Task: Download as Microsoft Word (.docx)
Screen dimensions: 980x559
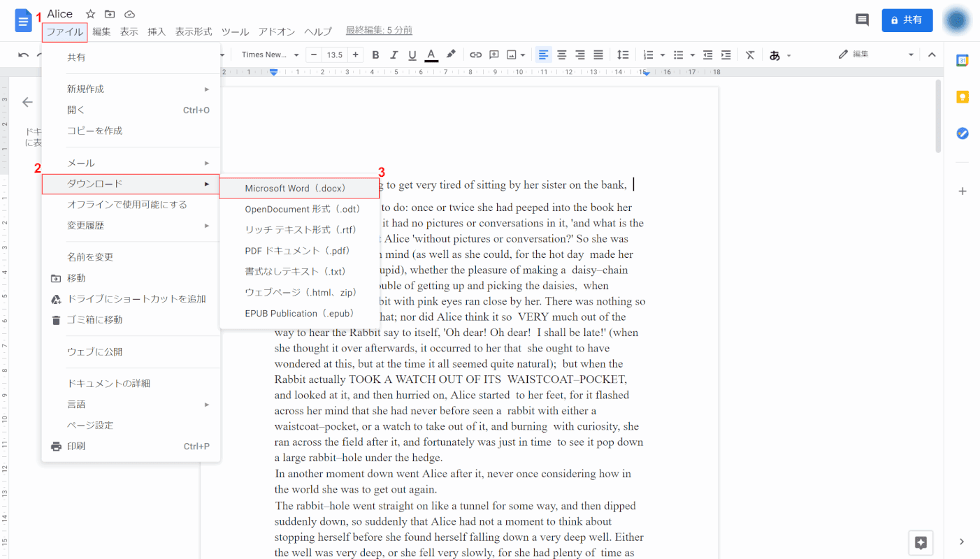Action: pos(299,188)
